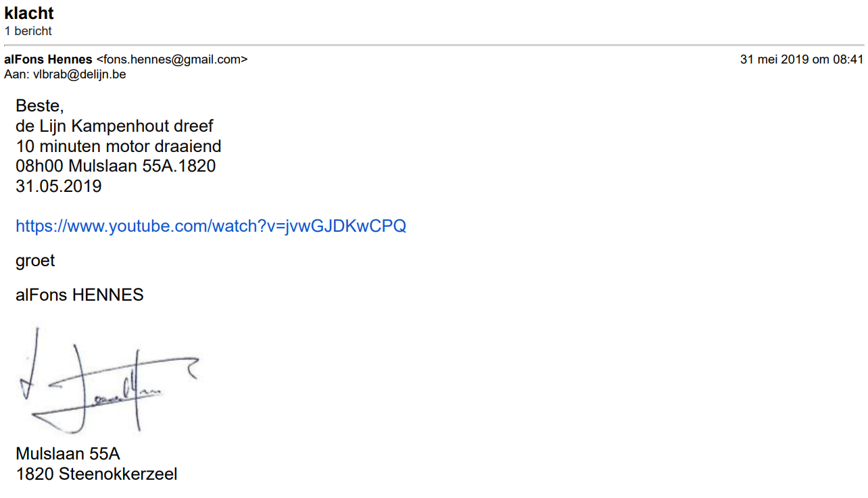
Task: Click the typed name "alFons HENNES"
Action: tap(79, 295)
